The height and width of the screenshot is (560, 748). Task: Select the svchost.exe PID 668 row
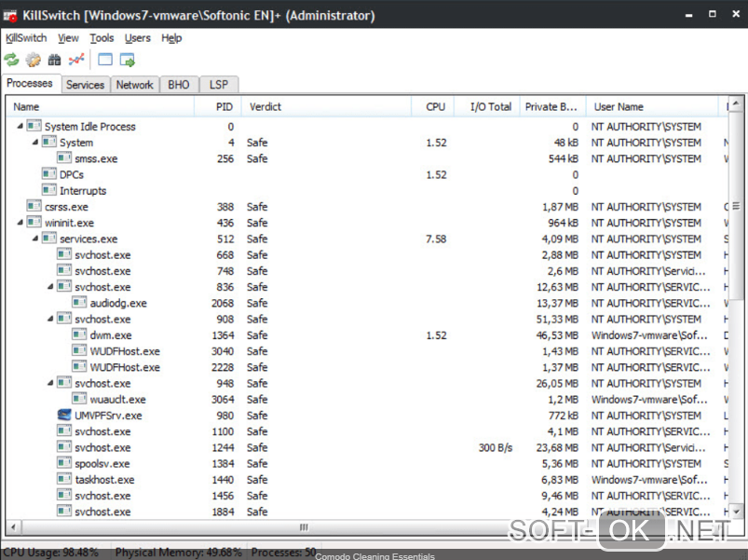(367, 254)
